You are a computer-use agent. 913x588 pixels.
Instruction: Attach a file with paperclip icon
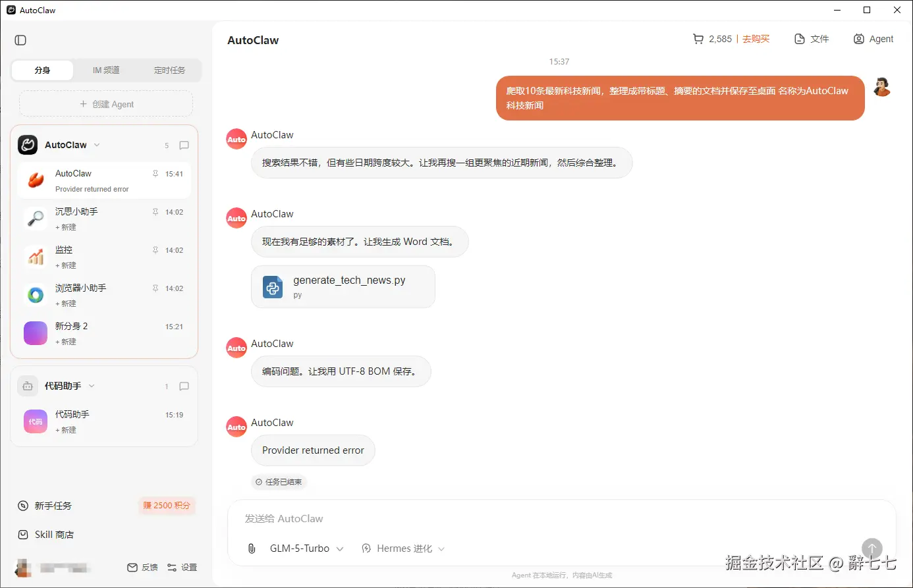pos(252,548)
